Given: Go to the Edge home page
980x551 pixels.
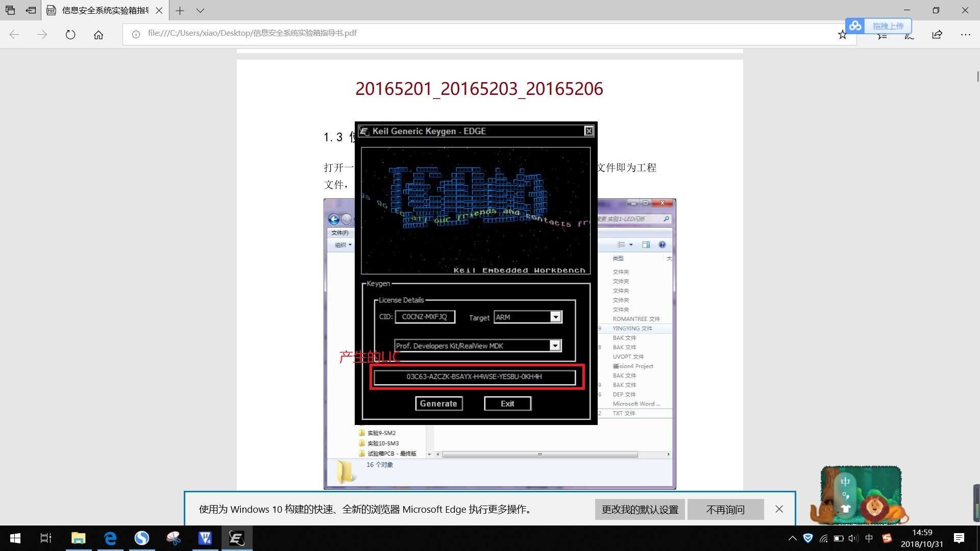Looking at the screenshot, I should click(x=99, y=35).
